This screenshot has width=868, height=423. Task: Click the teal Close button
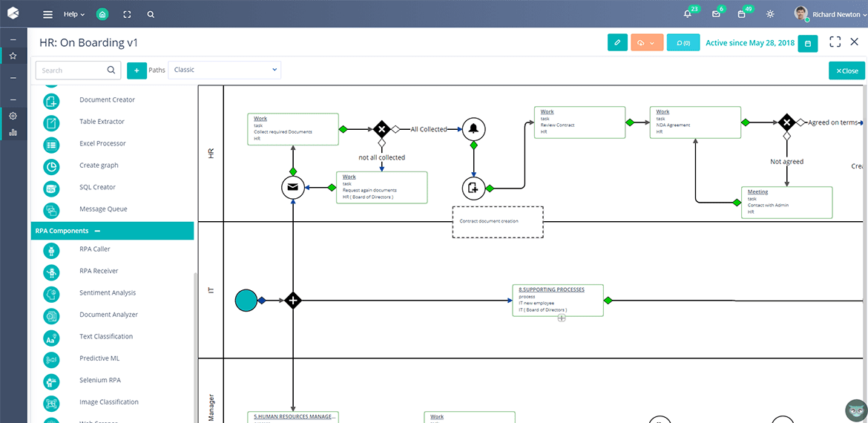[x=846, y=70]
